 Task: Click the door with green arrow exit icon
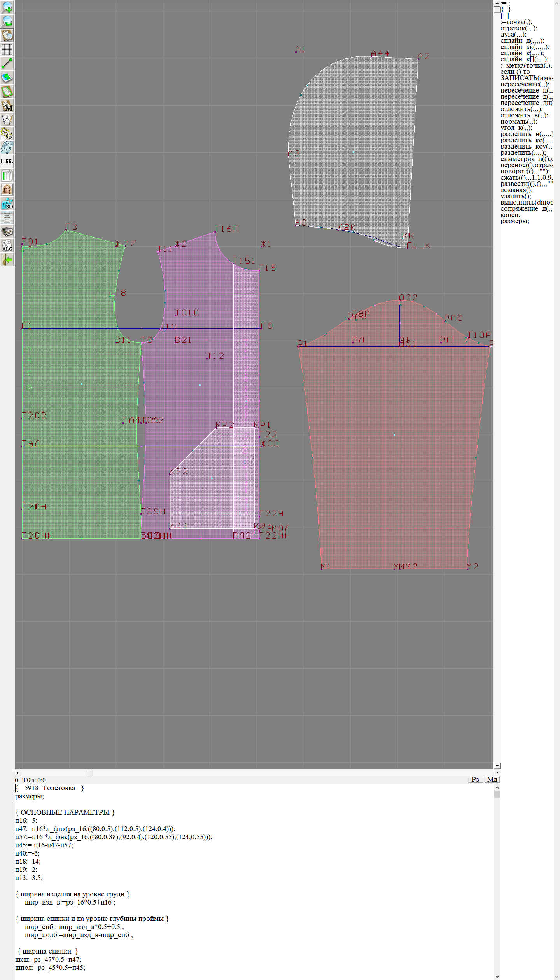[x=7, y=259]
